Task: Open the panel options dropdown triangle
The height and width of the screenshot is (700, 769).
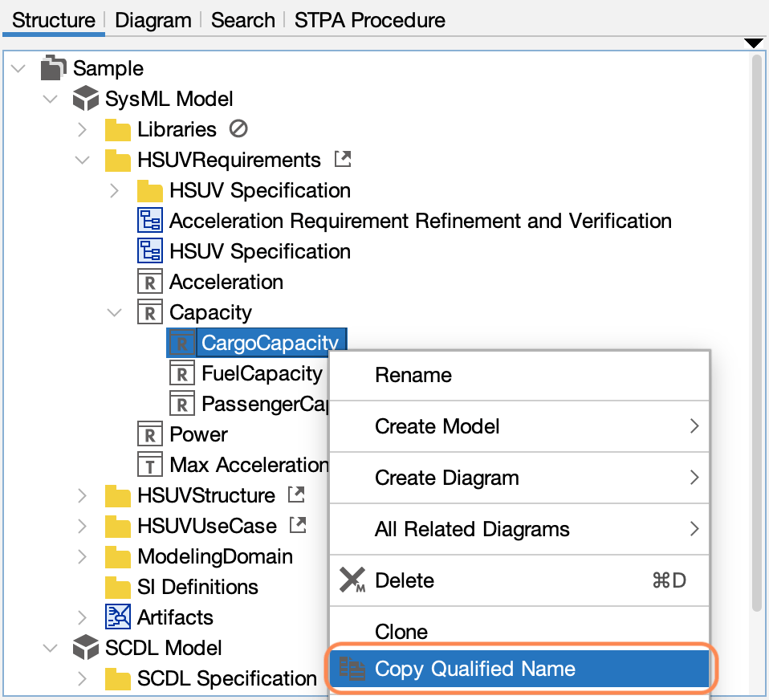Action: pos(752,43)
